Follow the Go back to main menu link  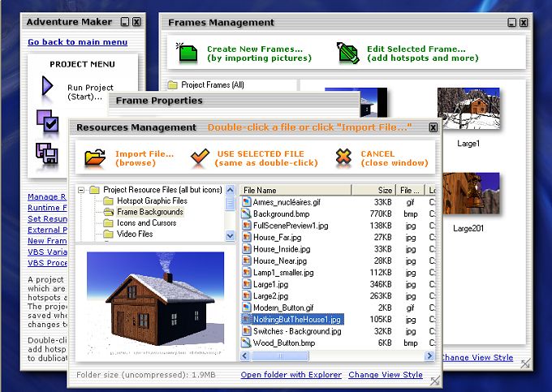click(x=77, y=42)
